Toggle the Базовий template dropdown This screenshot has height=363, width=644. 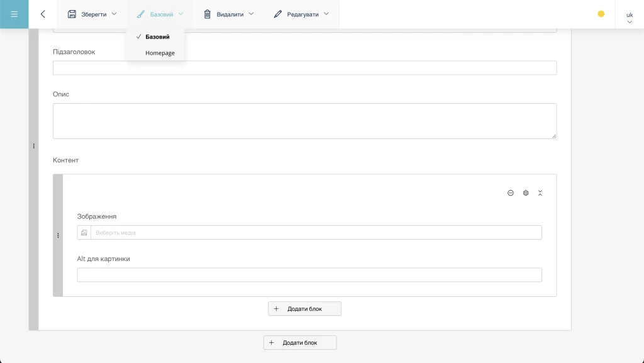point(160,14)
